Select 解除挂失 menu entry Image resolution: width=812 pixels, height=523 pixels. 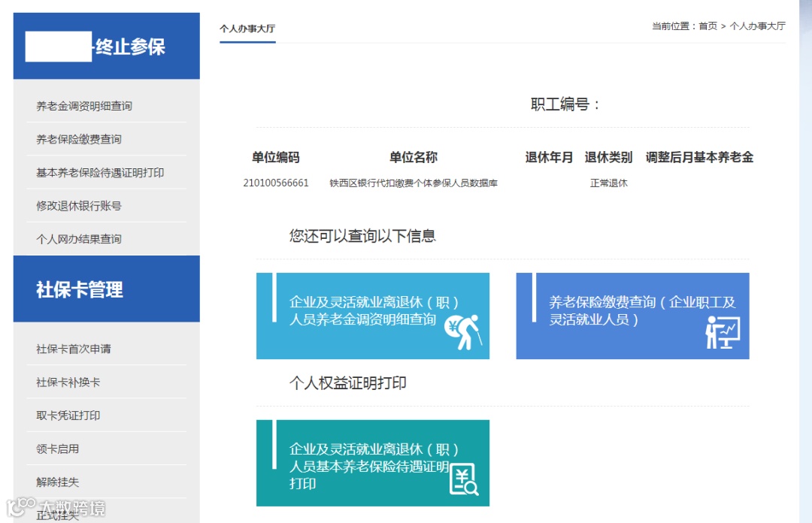coord(57,482)
